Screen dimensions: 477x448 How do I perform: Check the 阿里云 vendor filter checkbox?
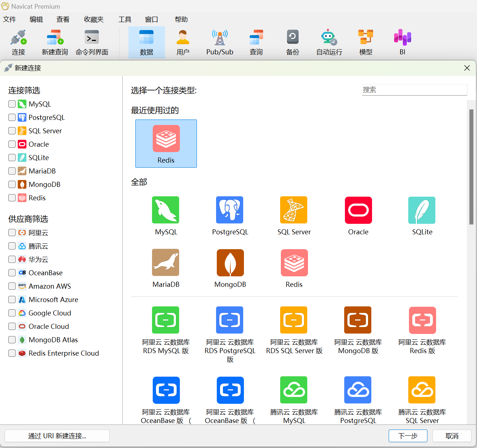[12, 233]
